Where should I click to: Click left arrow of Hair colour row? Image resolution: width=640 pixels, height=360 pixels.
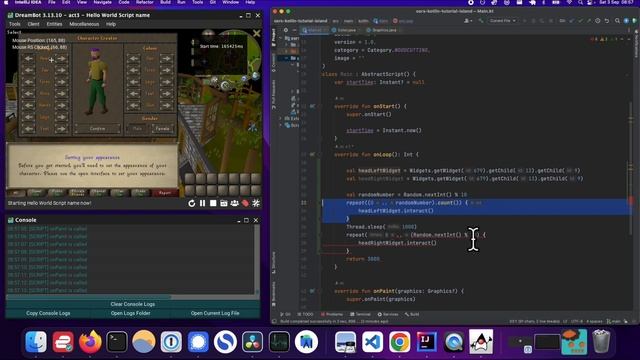pyautogui.click(x=133, y=59)
